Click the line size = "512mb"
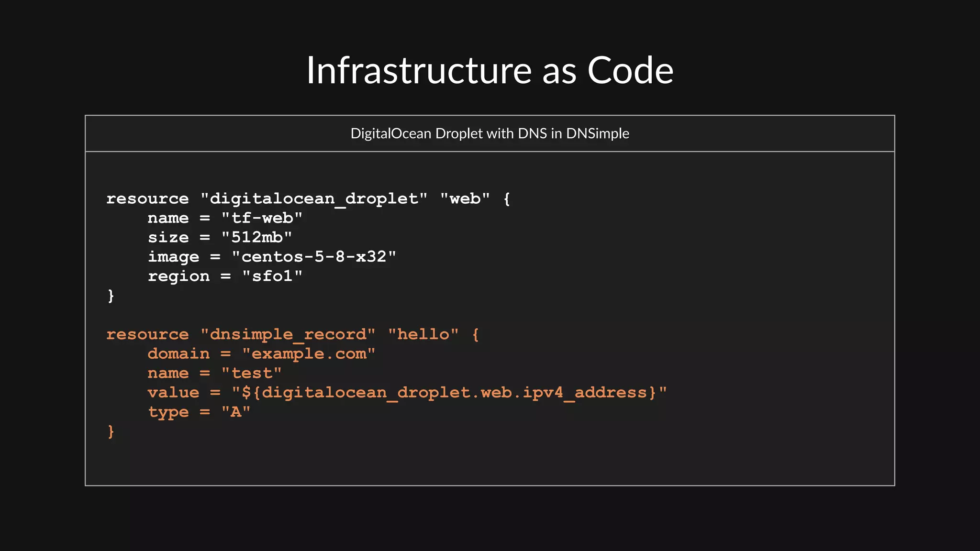This screenshot has width=980, height=551. [x=220, y=237]
